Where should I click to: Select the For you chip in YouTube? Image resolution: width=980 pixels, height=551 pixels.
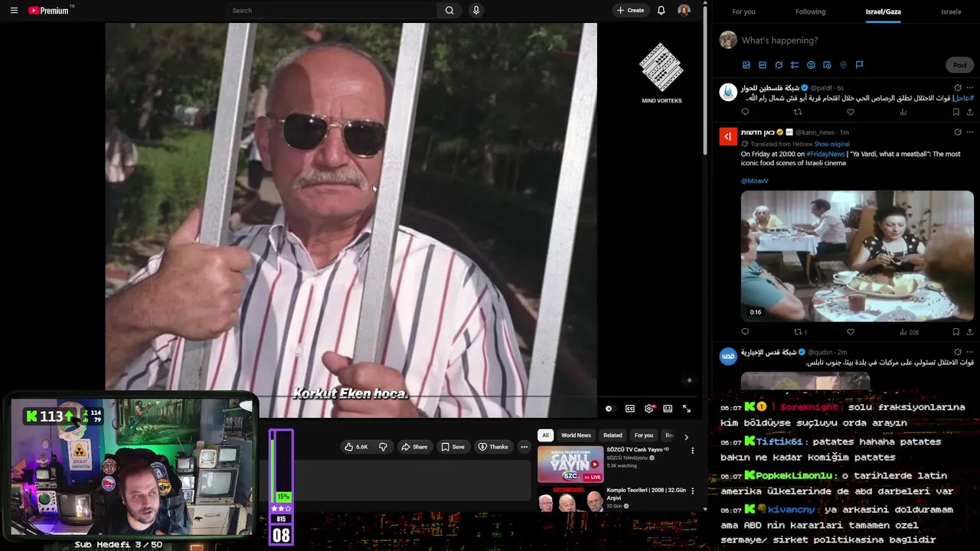point(644,435)
